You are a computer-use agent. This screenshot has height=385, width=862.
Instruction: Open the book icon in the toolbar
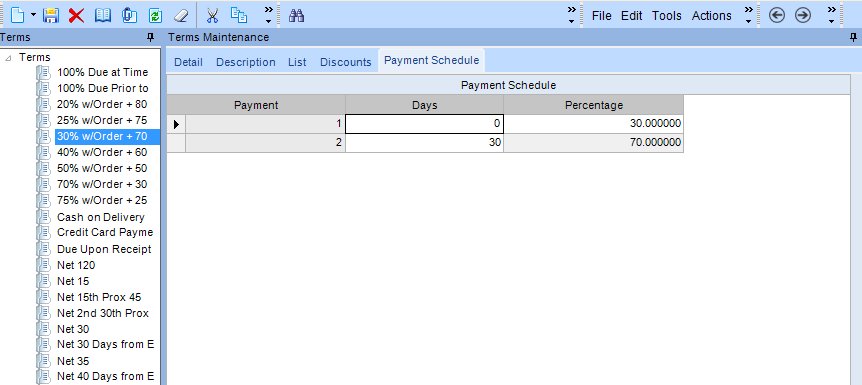tap(103, 15)
